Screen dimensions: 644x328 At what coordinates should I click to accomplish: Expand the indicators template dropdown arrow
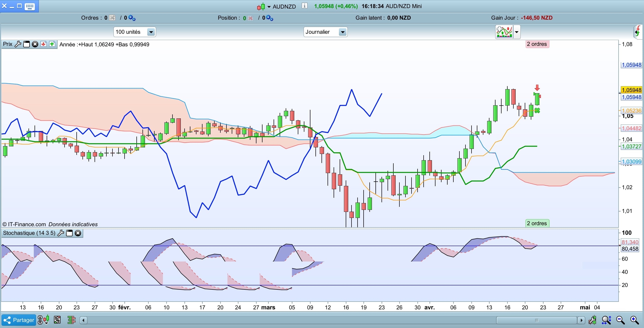pos(517,32)
